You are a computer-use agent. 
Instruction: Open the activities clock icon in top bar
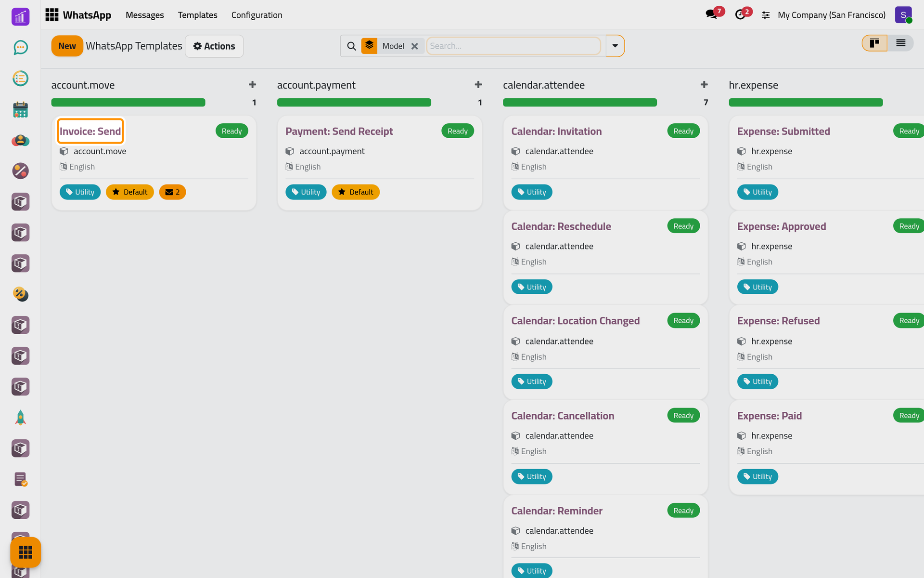[740, 14]
